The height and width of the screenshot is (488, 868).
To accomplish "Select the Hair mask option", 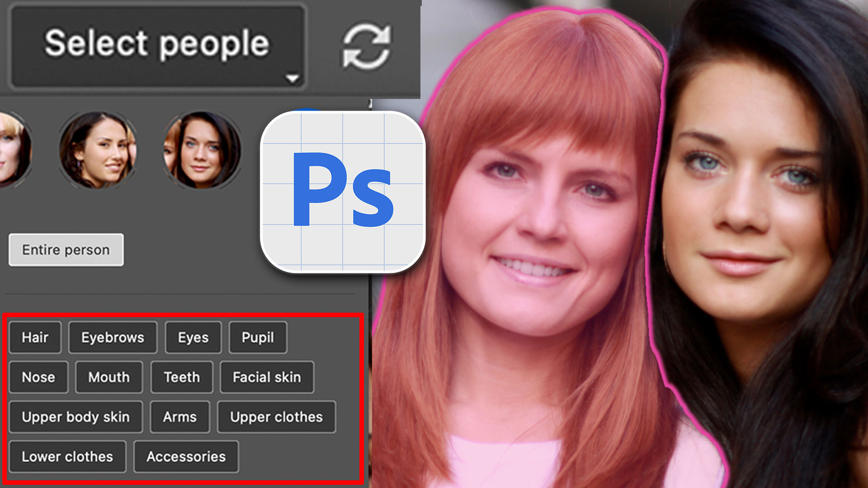I will (x=35, y=338).
